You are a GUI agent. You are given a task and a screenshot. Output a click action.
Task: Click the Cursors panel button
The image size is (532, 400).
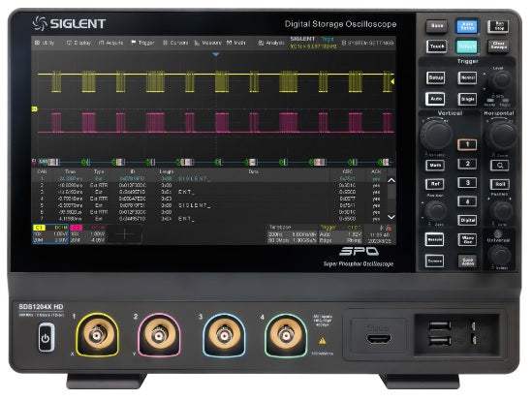pos(435,262)
